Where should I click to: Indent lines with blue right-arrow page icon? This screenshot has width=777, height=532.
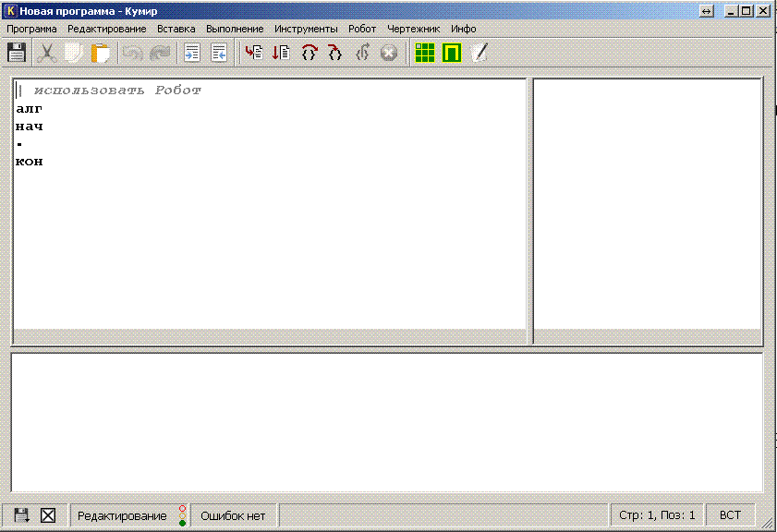click(x=192, y=53)
